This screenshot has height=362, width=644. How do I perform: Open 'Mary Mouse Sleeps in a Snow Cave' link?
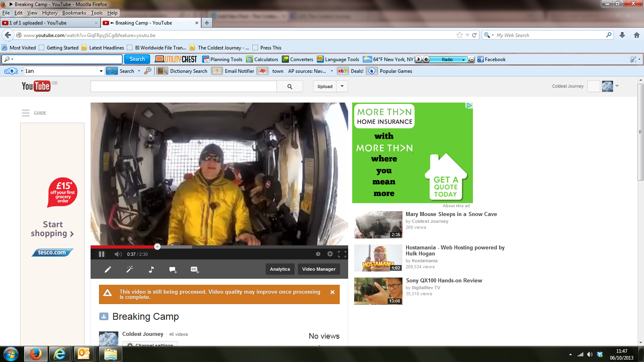(x=451, y=214)
